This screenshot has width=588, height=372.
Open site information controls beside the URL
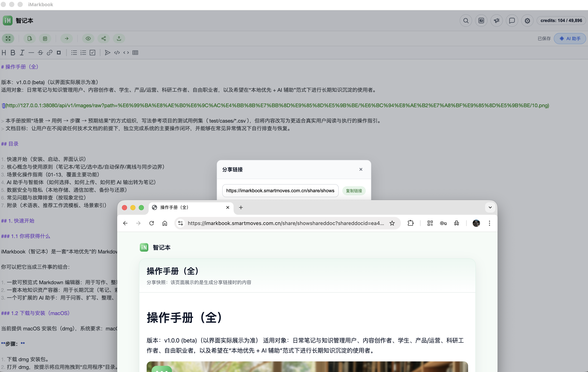point(181,223)
